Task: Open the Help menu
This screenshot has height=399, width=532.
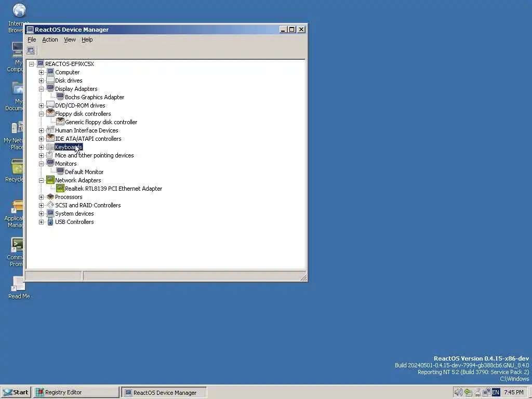Action: pyautogui.click(x=87, y=39)
